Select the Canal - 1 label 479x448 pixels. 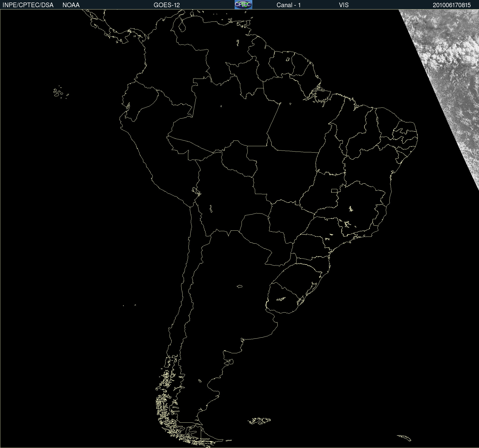pos(289,5)
